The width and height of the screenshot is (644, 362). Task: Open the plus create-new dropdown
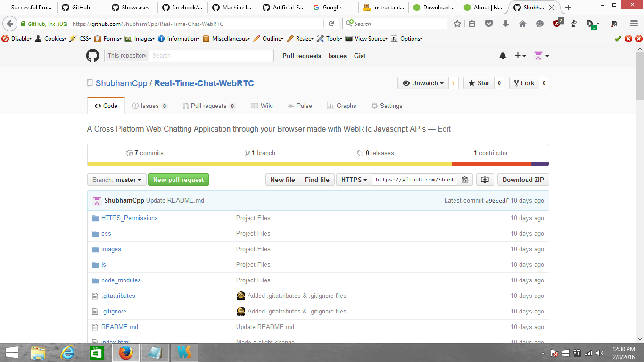[520, 56]
